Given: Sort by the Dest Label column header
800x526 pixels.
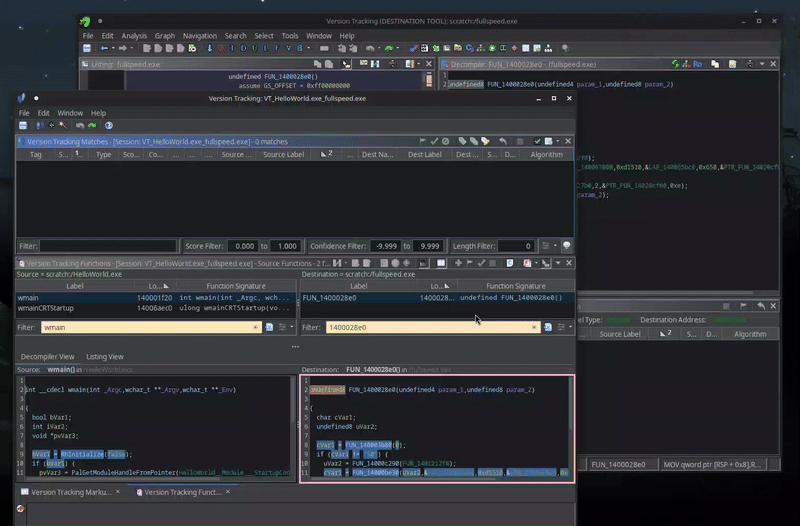Looking at the screenshot, I should coord(424,155).
